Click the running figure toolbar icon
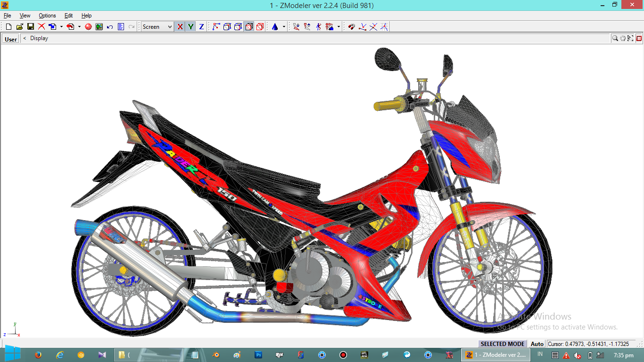The image size is (644, 362). click(x=319, y=27)
